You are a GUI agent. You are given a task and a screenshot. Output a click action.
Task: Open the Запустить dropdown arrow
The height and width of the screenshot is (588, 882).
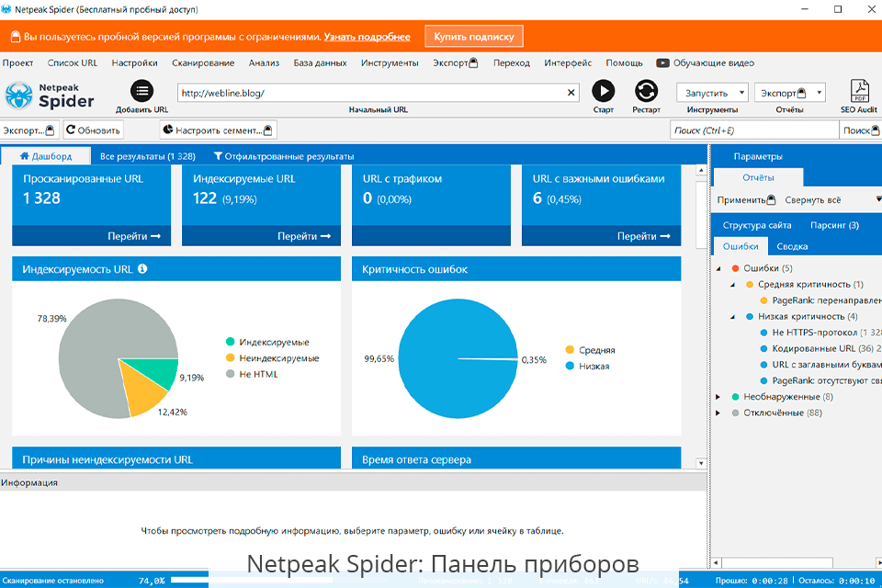click(744, 92)
